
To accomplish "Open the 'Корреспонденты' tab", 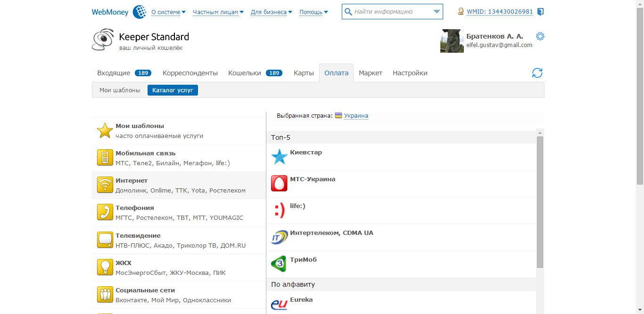I will 190,73.
